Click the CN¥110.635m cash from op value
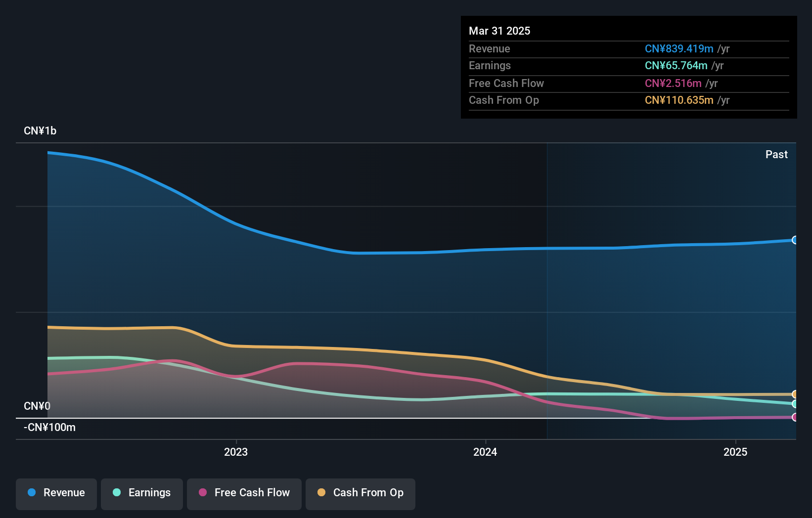 [x=679, y=100]
